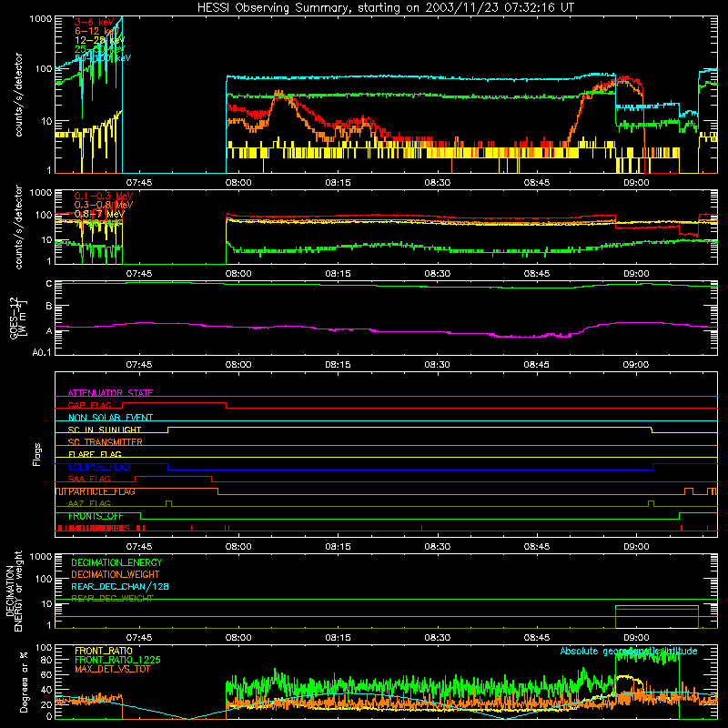Click the orange 0.3-0.8 MeV legend label
The image size is (728, 728).
pos(104,205)
